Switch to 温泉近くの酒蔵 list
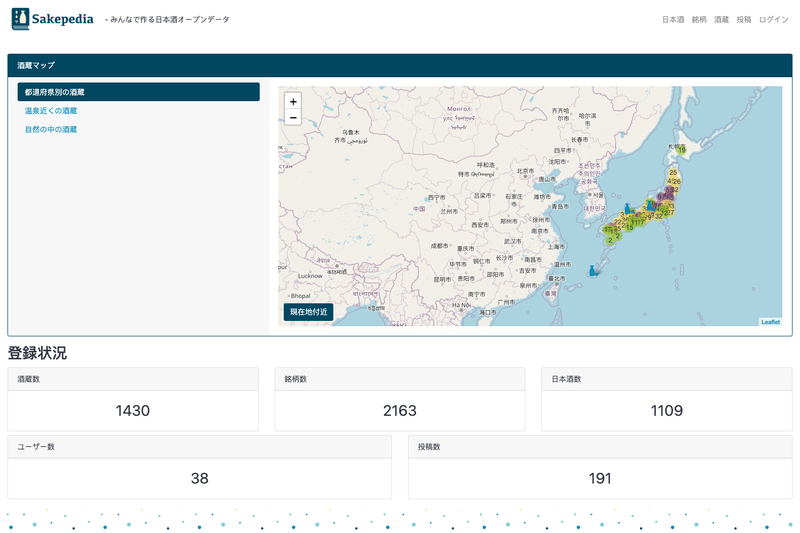The width and height of the screenshot is (800, 533). (51, 111)
